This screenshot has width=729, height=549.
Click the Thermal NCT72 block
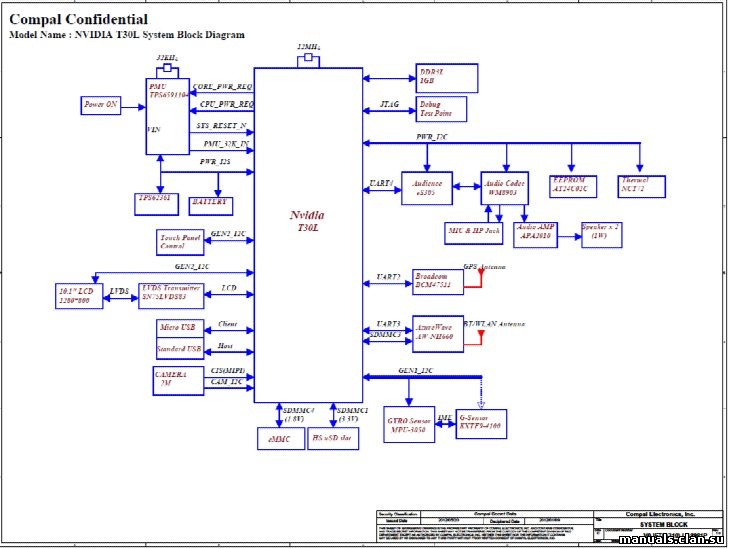(x=642, y=186)
